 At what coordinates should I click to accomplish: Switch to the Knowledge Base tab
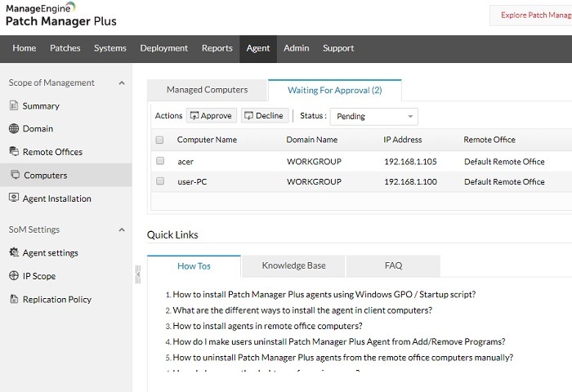click(293, 266)
